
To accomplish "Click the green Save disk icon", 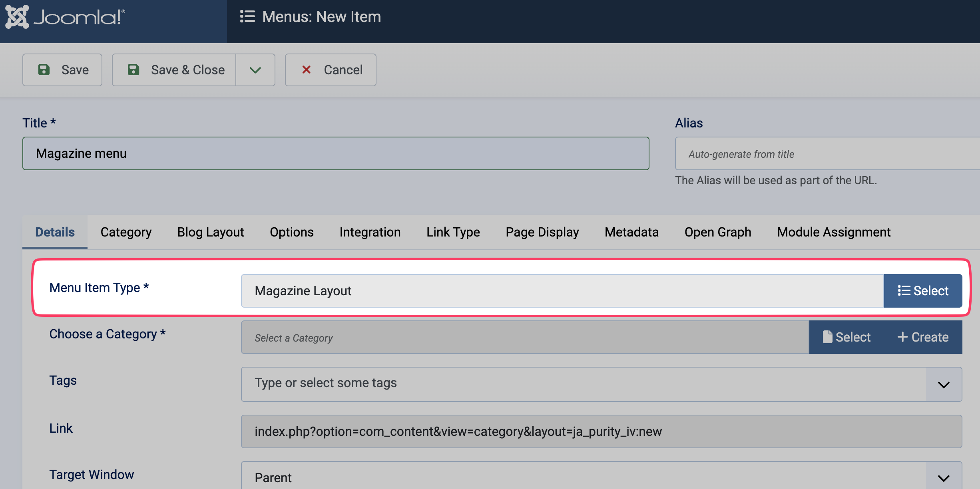I will point(44,70).
